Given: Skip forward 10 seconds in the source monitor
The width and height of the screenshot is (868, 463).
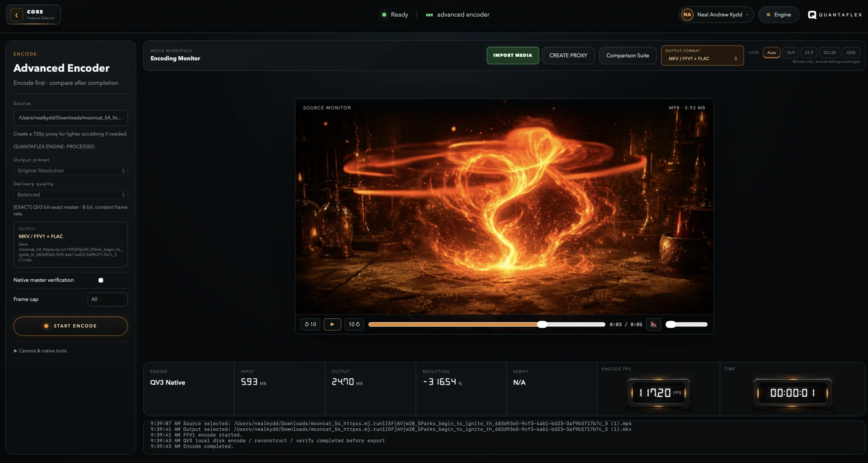Looking at the screenshot, I should pyautogui.click(x=354, y=324).
